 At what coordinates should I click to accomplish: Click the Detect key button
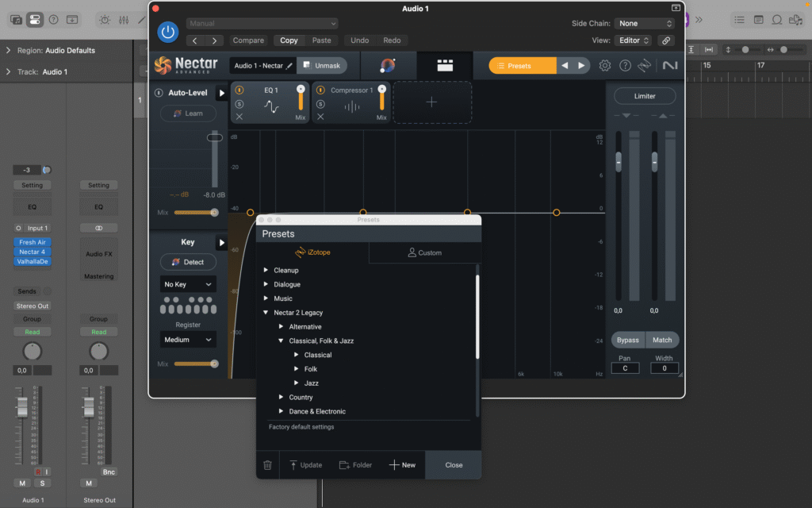coord(188,262)
